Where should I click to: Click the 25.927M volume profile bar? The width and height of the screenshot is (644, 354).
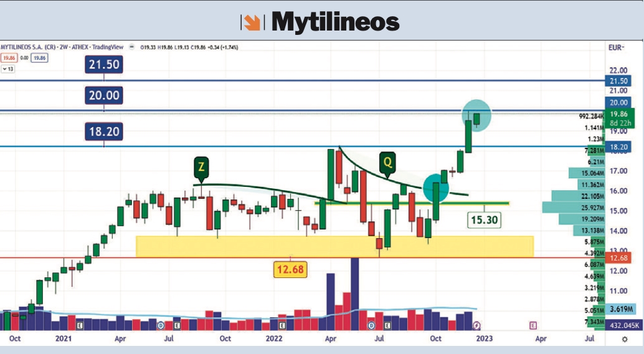click(574, 207)
